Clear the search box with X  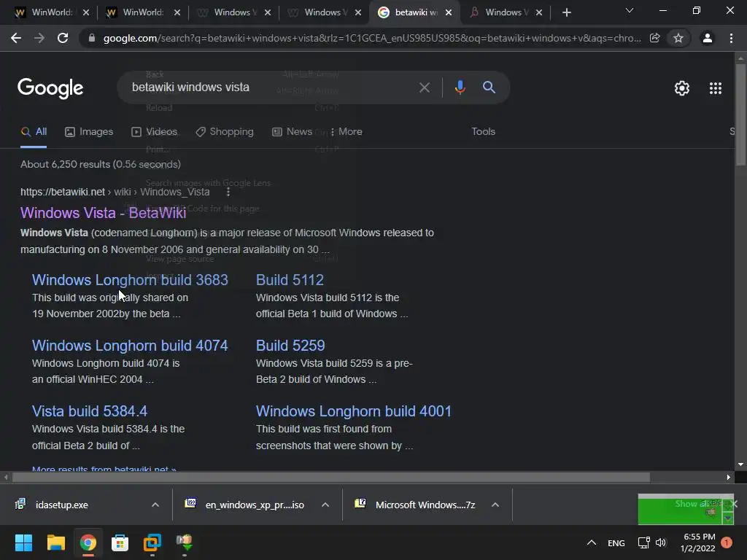tap(424, 87)
